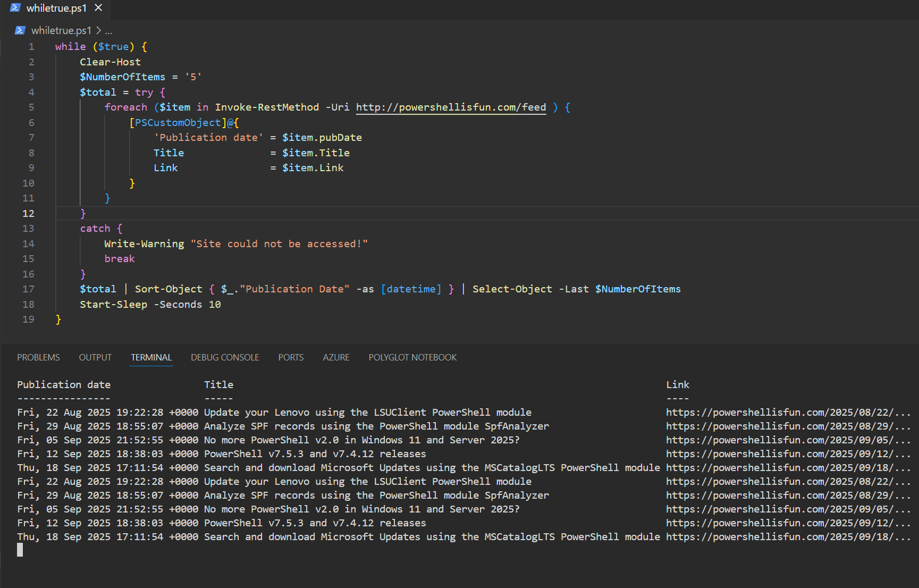This screenshot has height=588, width=919.
Task: Click the Write-Warning cmdlet
Action: coord(144,244)
